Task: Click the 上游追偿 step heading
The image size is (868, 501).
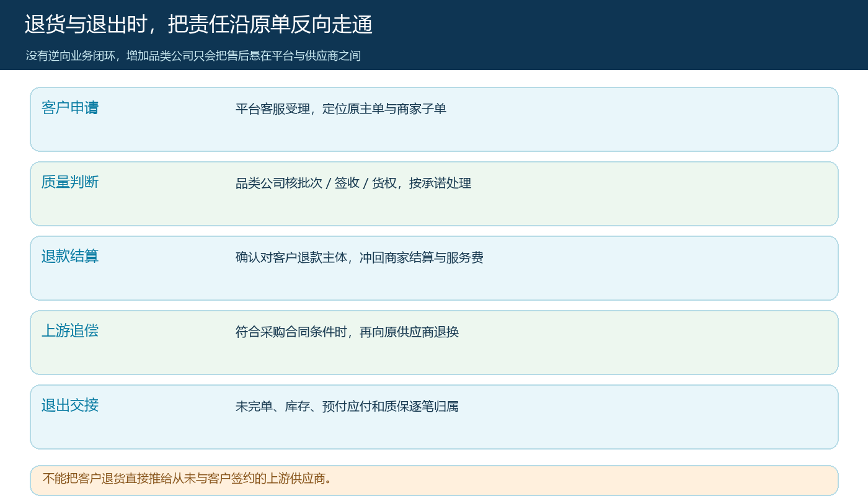Action: (70, 331)
